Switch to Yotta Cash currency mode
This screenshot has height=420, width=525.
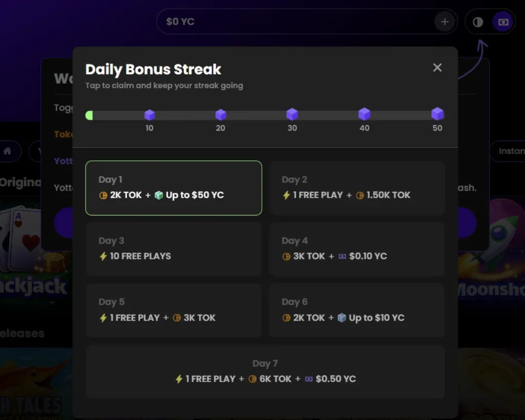pyautogui.click(x=502, y=22)
